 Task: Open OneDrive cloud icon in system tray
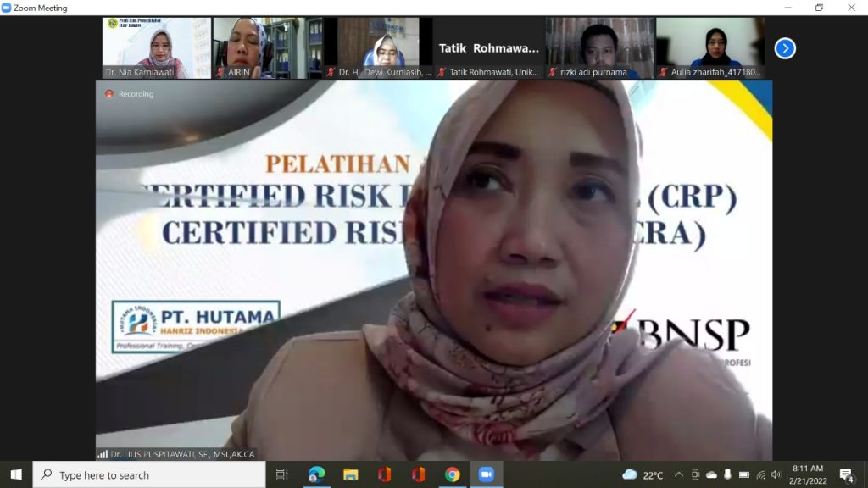pos(711,474)
